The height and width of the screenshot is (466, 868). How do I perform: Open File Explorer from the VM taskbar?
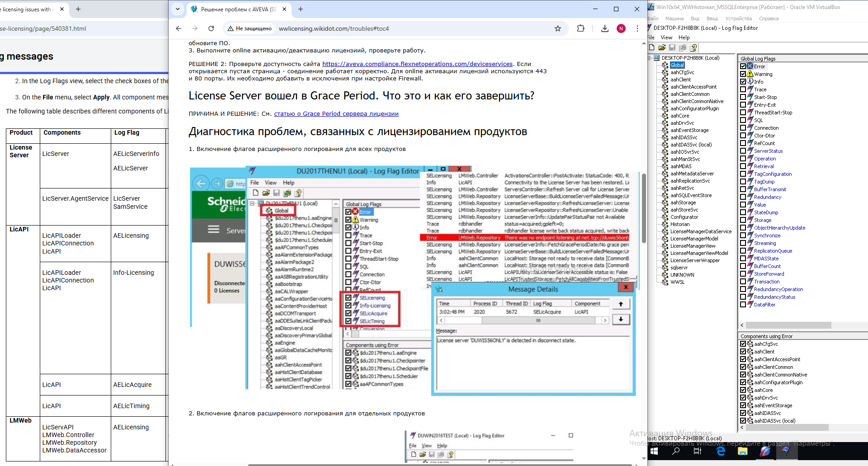pyautogui.click(x=742, y=451)
